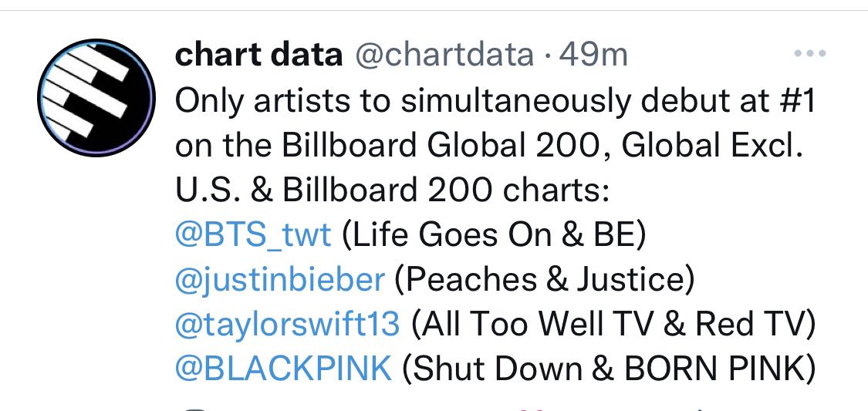Viewport: 868px width, 411px height.
Task: Open the tweet via its 49m timestamp
Action: tap(593, 55)
